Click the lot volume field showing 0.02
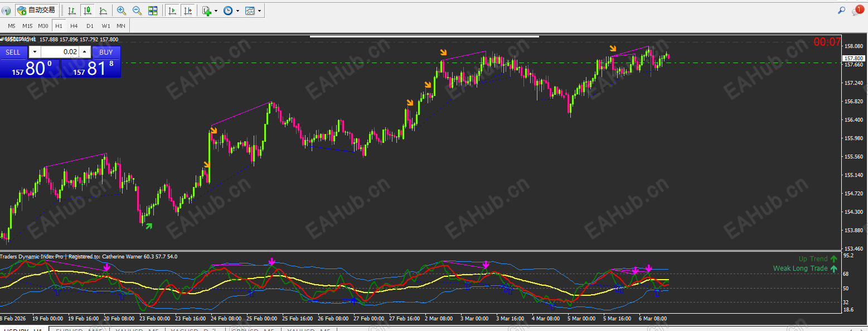 60,52
